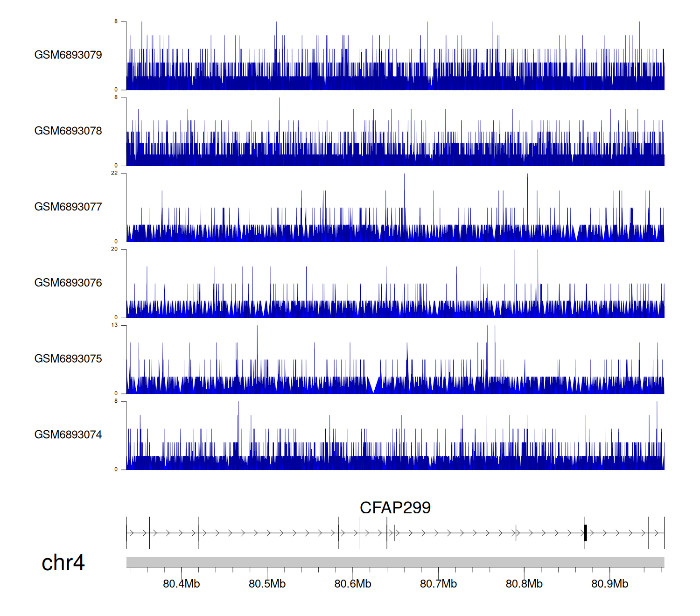Image resolution: width=700 pixels, height=616 pixels.
Task: Select the 80.6Mb axis position label
Action: click(353, 584)
